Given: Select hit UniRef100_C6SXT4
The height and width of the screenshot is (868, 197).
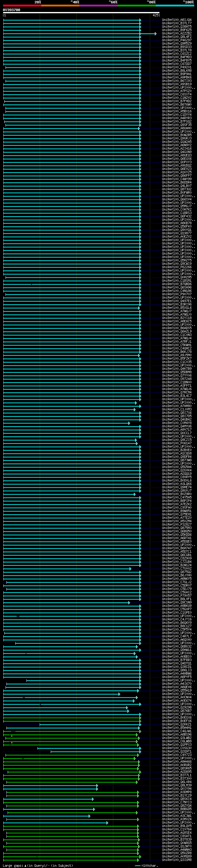Looking at the screenshot, I should [x=177, y=94].
